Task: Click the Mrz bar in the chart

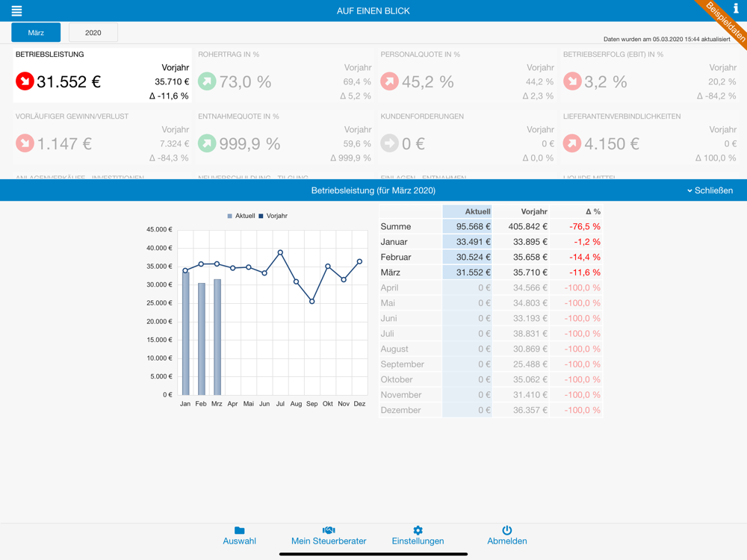Action: coord(217,337)
